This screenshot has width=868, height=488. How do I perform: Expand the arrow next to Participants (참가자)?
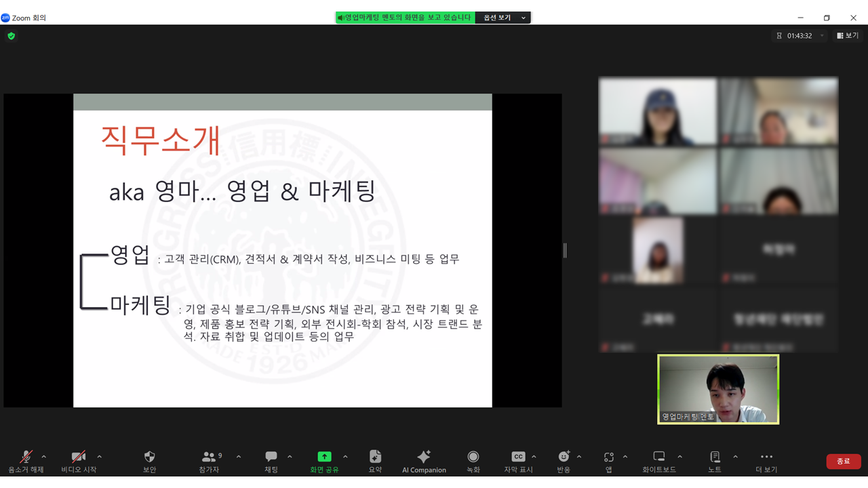(239, 457)
